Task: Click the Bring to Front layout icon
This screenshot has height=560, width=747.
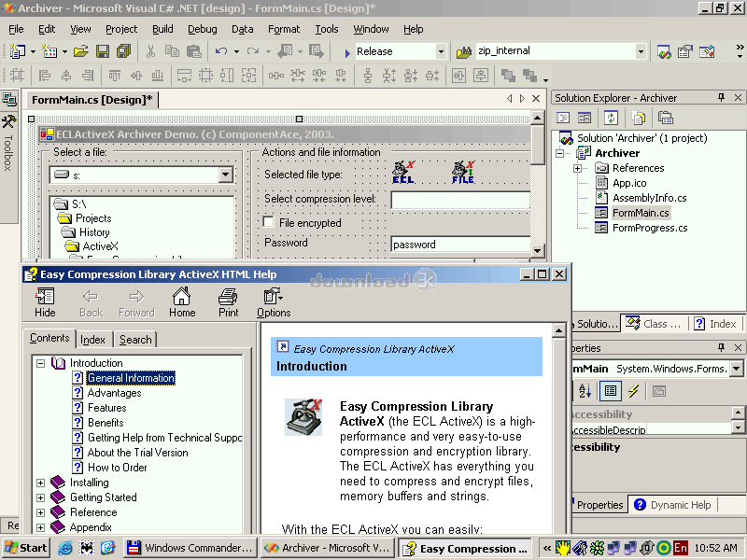Action: tap(508, 76)
